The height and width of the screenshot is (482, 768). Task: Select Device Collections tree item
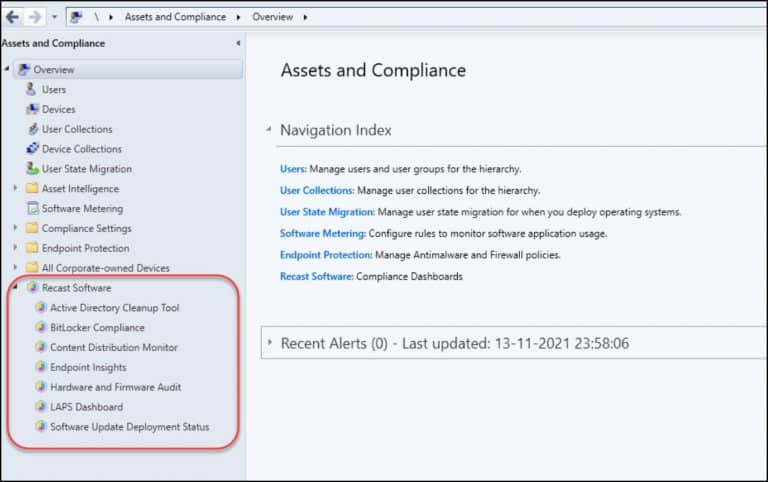pos(82,149)
